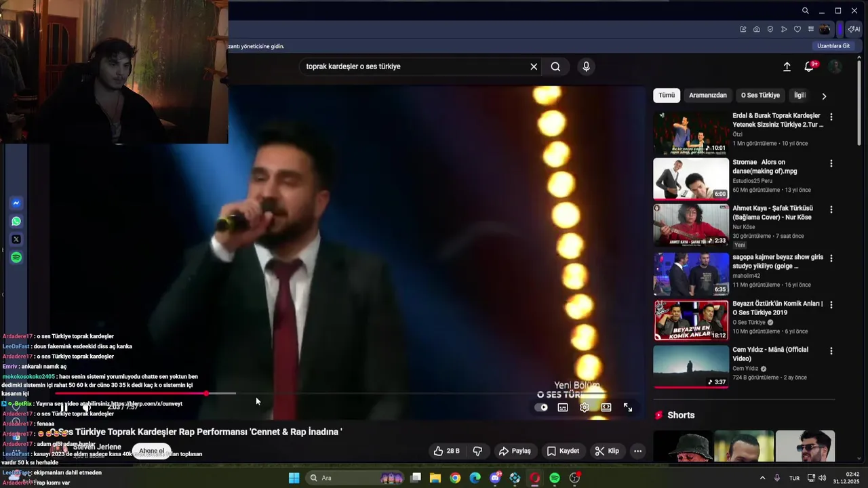Screen dimensions: 868x488
Task: Select the Tümü filter chip
Action: 667,96
